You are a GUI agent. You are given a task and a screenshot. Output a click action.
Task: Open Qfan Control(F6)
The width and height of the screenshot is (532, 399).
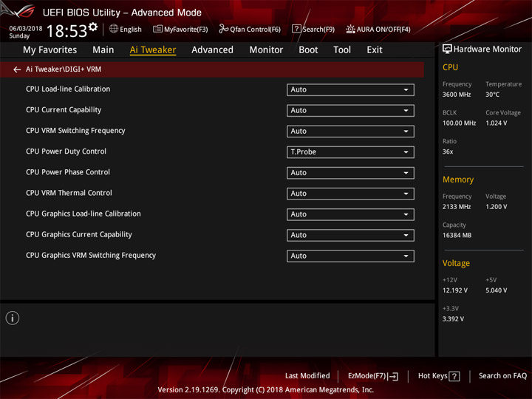point(250,29)
